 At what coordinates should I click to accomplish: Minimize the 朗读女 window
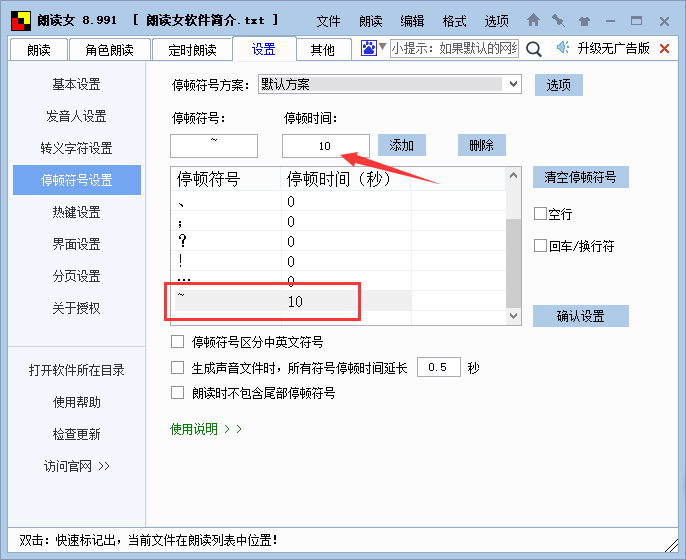[611, 21]
